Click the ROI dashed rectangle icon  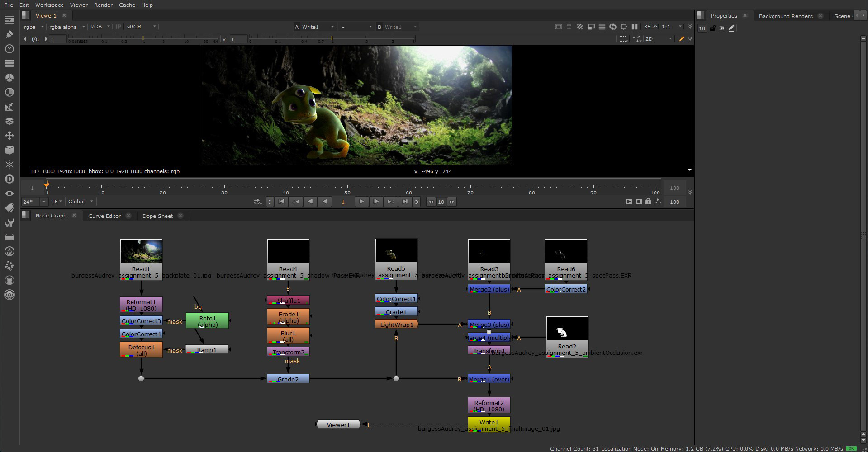(623, 39)
